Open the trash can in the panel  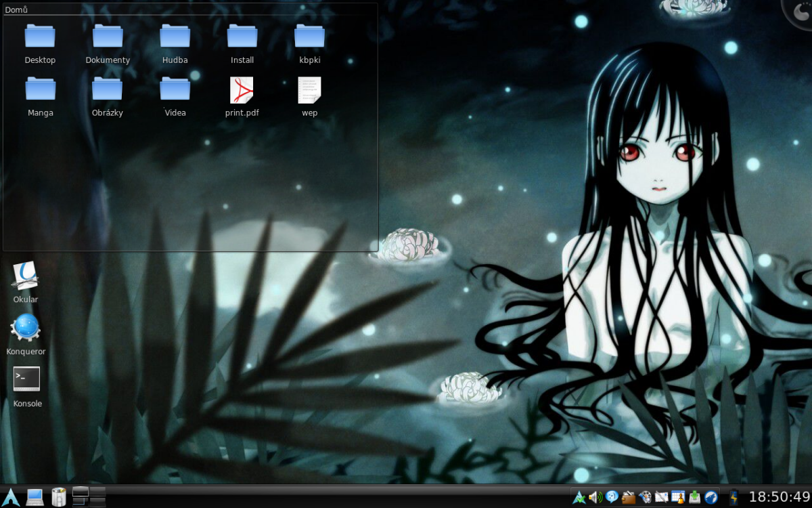point(59,496)
